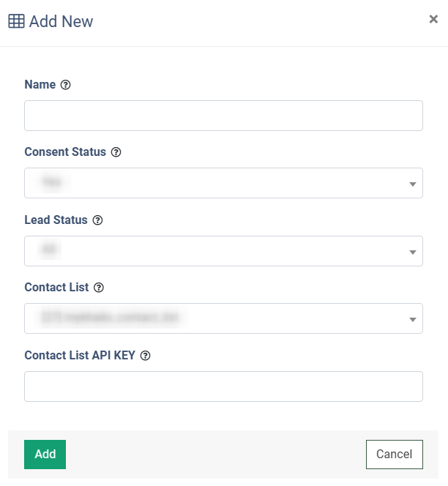Expand the Lead Status dropdown
This screenshot has height=486, width=448.
tap(223, 251)
